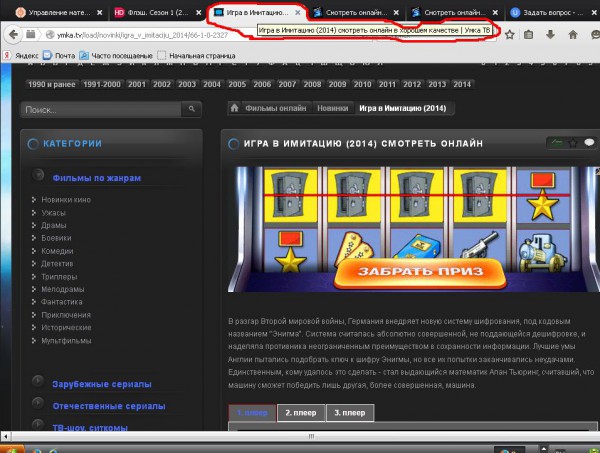Open the 2014 year filter link

(461, 85)
